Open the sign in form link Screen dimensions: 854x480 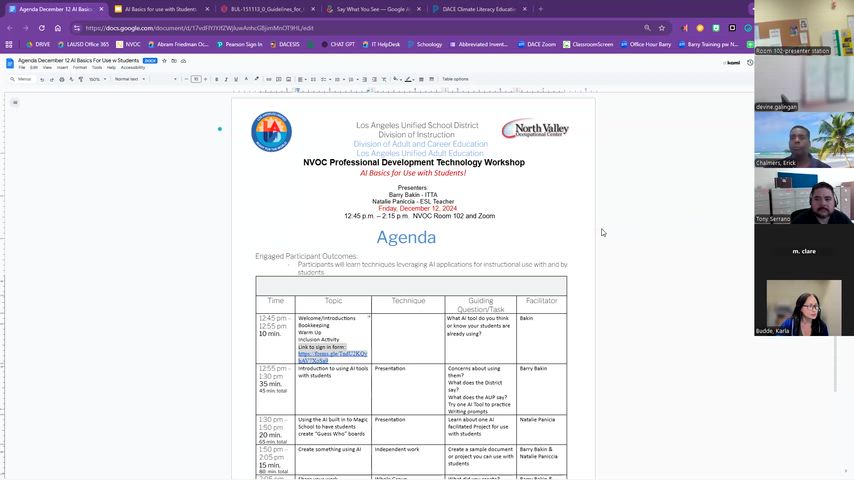(x=332, y=357)
